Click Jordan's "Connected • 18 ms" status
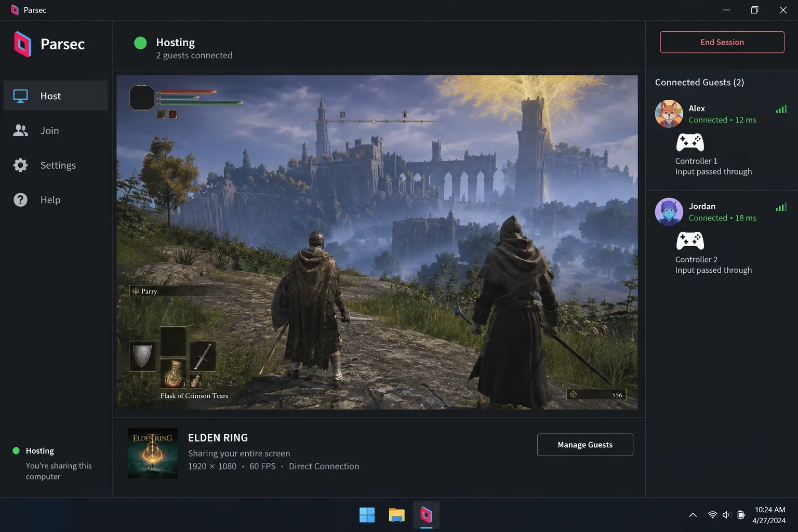 (x=722, y=218)
